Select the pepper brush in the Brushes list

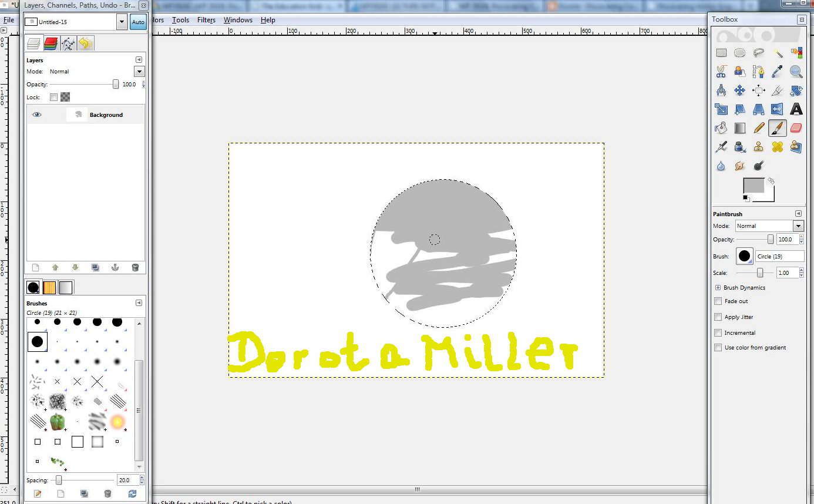(57, 422)
